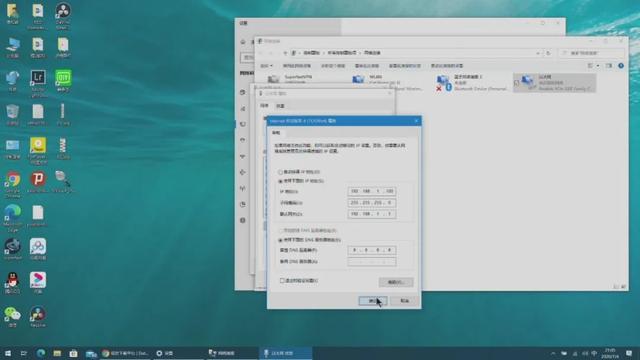Show hidden system tray icons

click(553, 353)
